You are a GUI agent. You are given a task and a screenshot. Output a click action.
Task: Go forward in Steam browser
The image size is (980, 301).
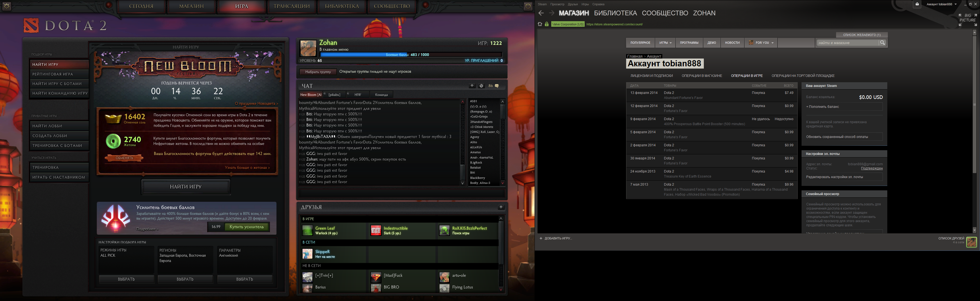(x=551, y=13)
